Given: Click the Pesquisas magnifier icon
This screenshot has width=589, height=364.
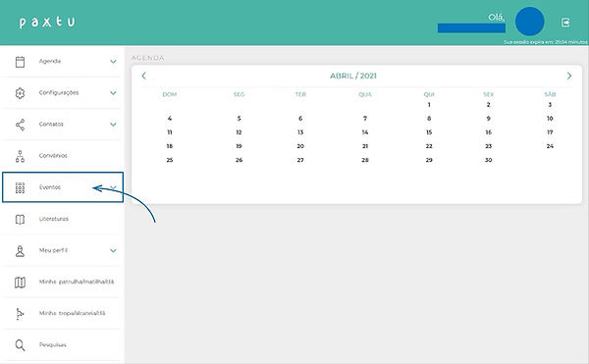Looking at the screenshot, I should 20,345.
